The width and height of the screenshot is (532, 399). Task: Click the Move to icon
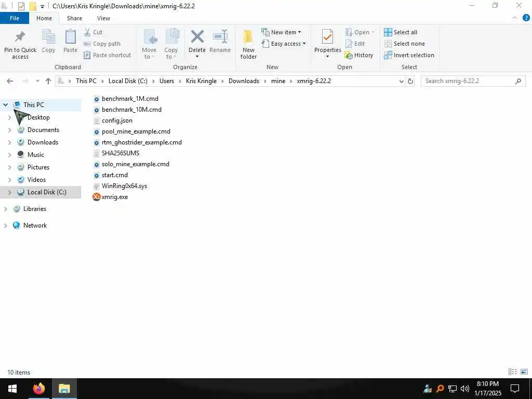(x=149, y=37)
